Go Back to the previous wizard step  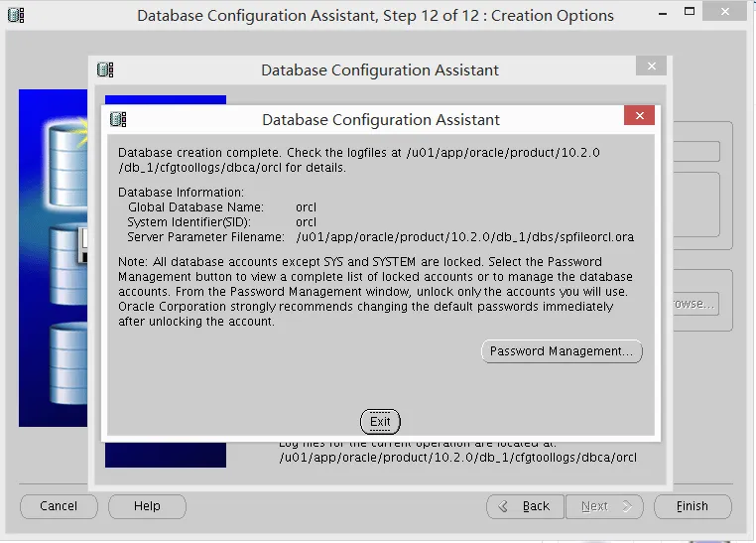525,506
